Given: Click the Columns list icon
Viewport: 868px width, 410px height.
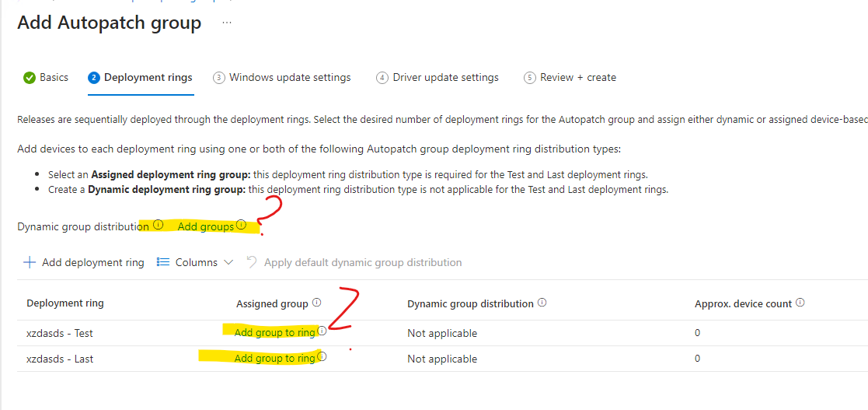Looking at the screenshot, I should pyautogui.click(x=162, y=263).
